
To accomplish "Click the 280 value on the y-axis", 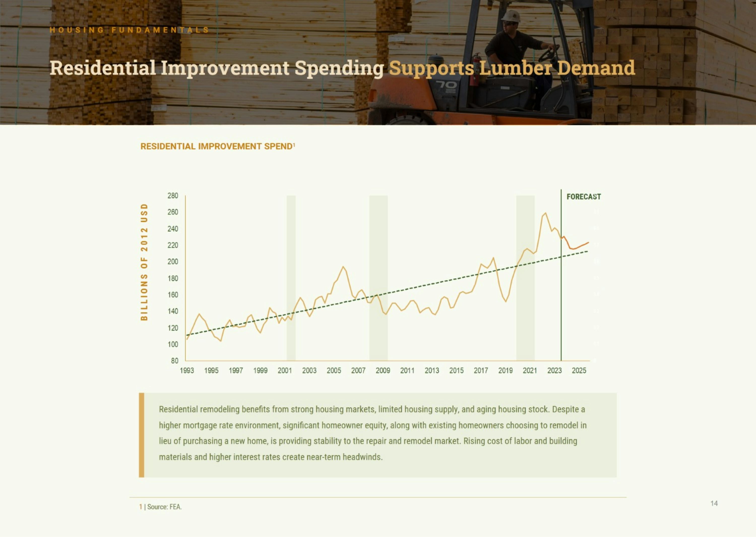I will click(x=173, y=196).
